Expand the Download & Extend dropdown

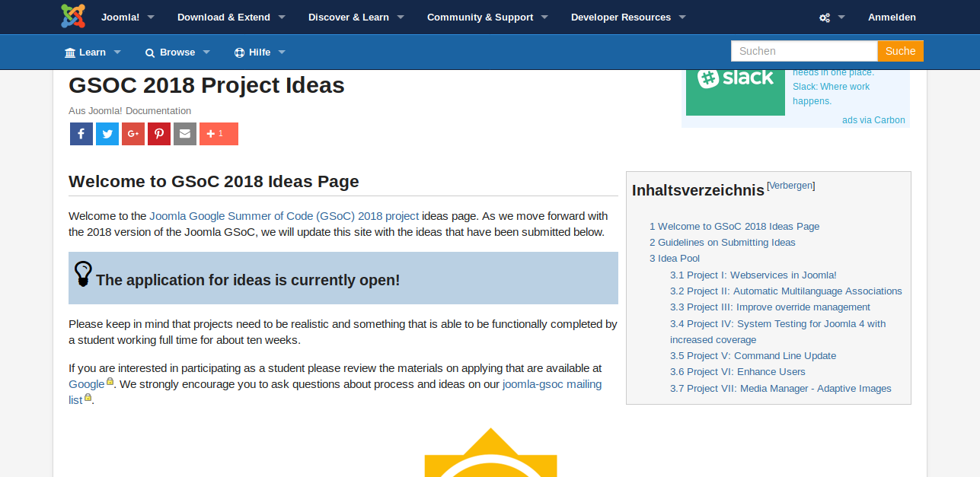(x=231, y=17)
